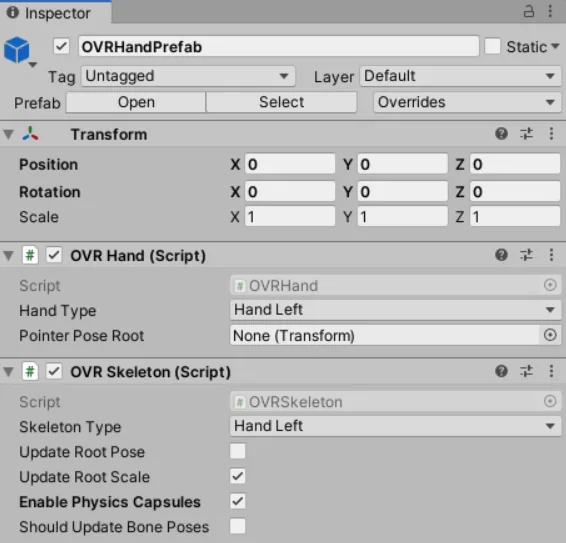Image resolution: width=566 pixels, height=543 pixels.
Task: Toggle the Enable Physics Capsules checkbox
Action: click(x=238, y=501)
